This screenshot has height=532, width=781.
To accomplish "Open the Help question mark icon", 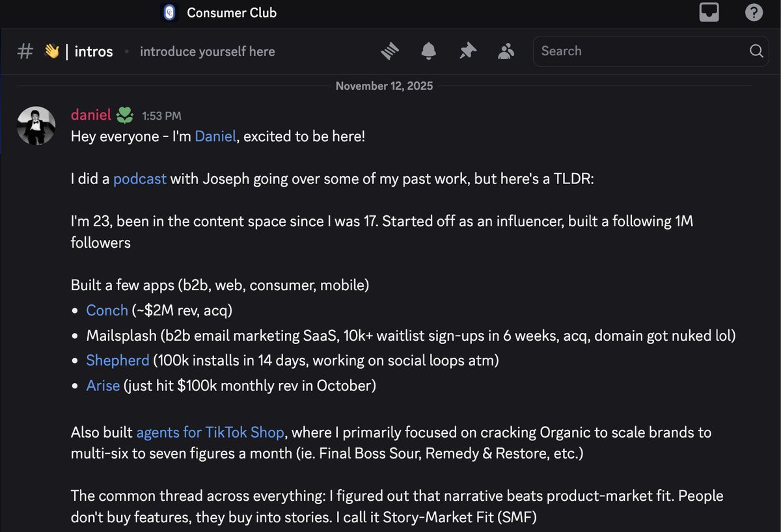I will coord(754,12).
